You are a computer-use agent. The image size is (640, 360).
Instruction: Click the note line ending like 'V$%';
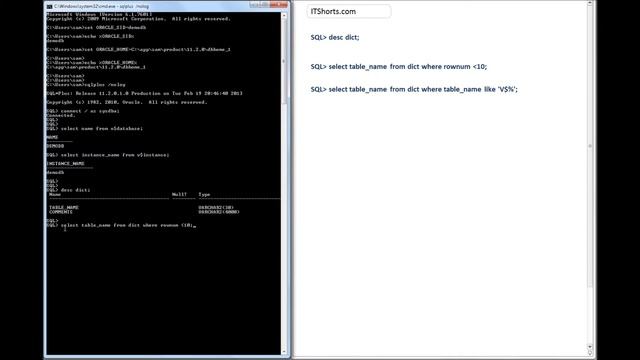point(414,89)
